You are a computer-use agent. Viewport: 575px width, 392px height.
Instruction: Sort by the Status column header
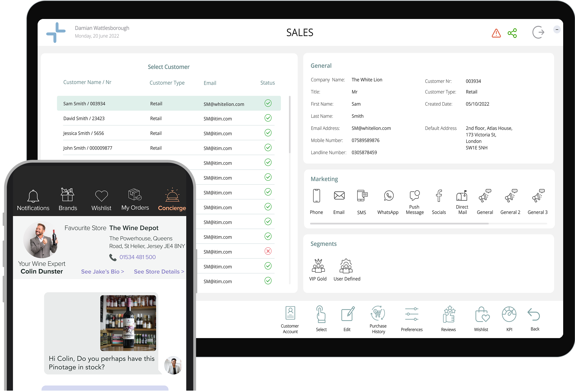point(267,83)
